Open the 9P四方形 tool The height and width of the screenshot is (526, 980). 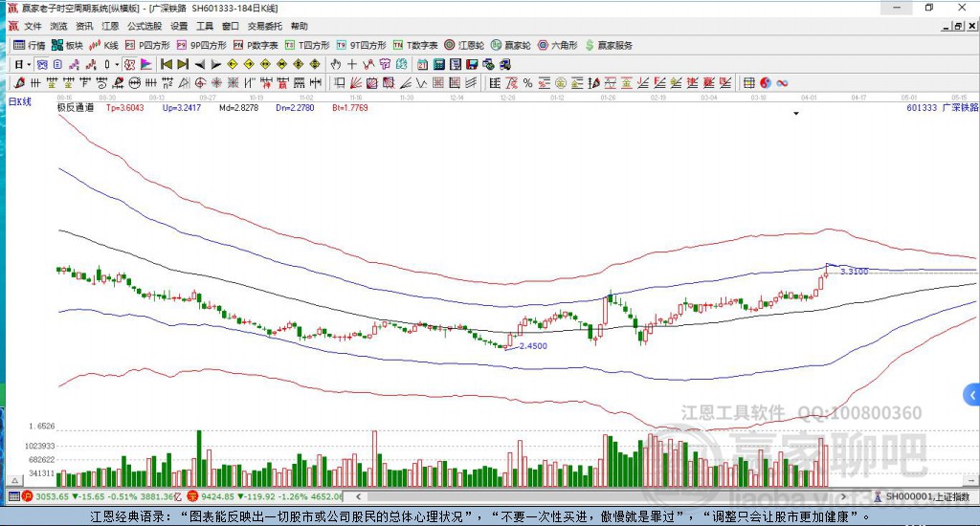click(x=201, y=45)
